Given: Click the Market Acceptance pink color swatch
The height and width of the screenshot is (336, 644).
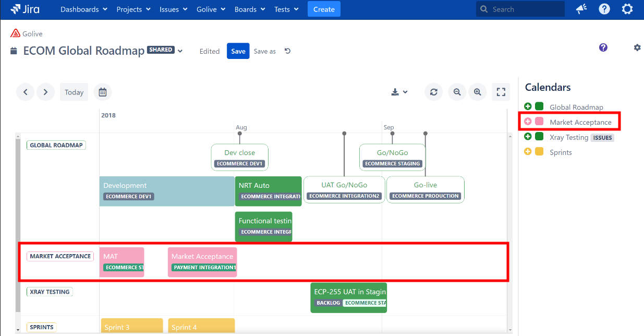Looking at the screenshot, I should [539, 122].
